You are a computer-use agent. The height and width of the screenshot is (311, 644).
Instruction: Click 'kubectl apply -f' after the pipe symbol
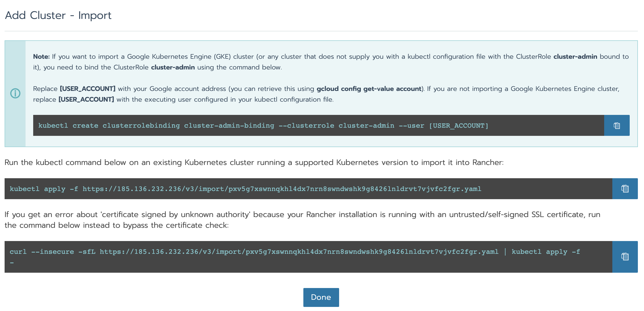[x=546, y=252]
